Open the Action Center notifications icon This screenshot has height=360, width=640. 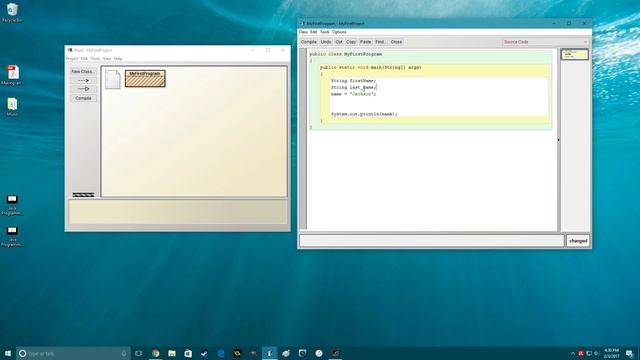pos(629,353)
